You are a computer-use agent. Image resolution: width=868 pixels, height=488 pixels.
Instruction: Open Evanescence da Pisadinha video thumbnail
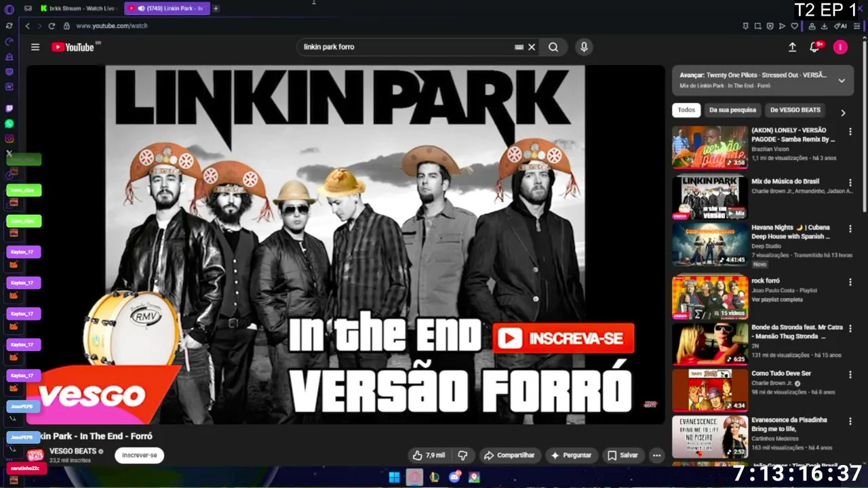[710, 436]
